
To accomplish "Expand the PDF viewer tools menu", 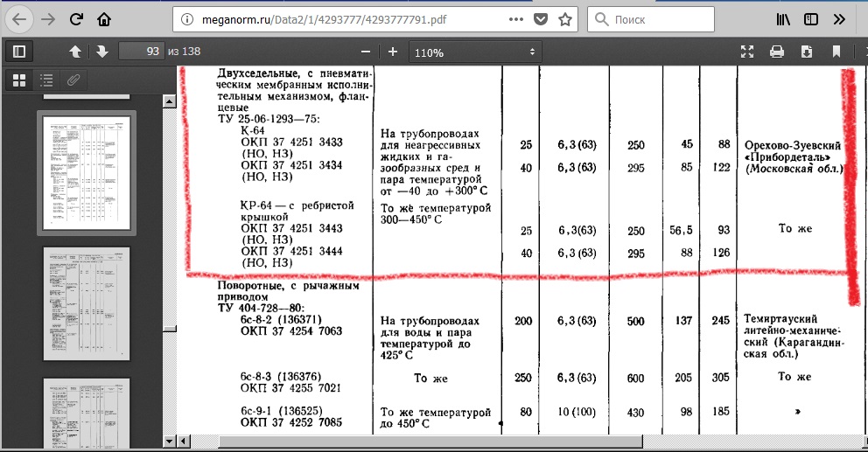I will click(x=859, y=52).
